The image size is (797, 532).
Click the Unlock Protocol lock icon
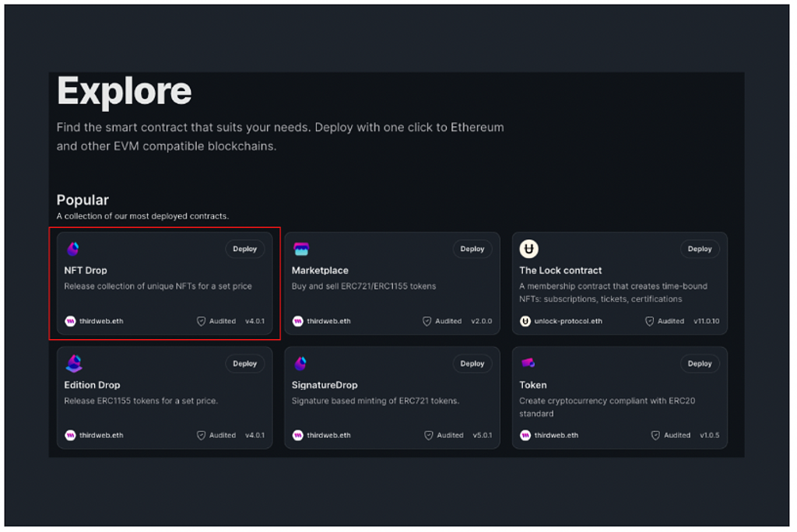click(528, 249)
